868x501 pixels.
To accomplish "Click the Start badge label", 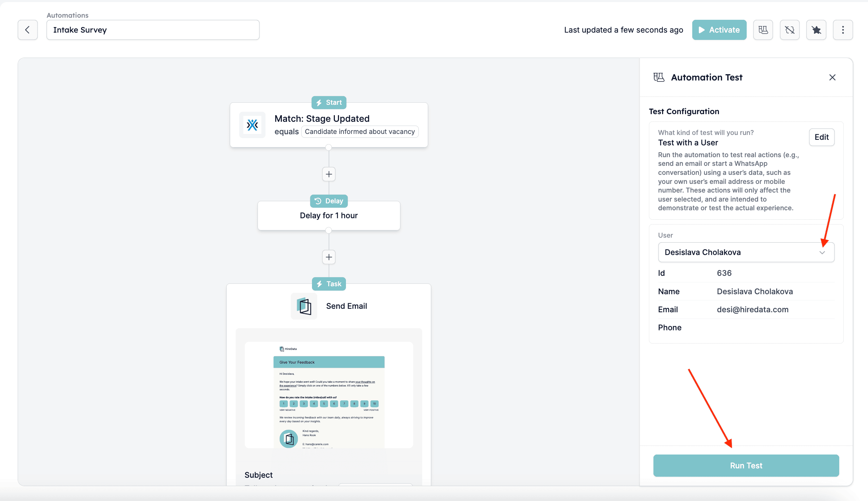I will click(329, 102).
